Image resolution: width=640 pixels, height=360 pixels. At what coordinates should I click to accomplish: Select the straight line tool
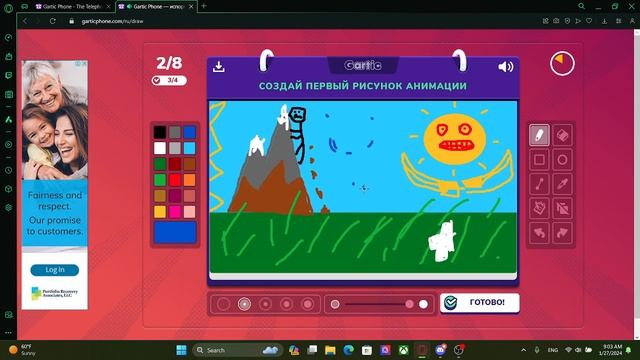tap(539, 184)
